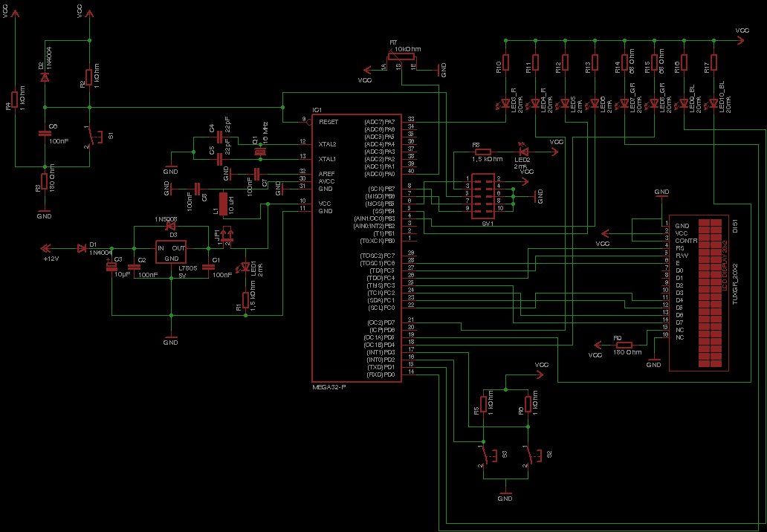Click the L1 10 uH inductor
The image size is (767, 532).
[224, 204]
